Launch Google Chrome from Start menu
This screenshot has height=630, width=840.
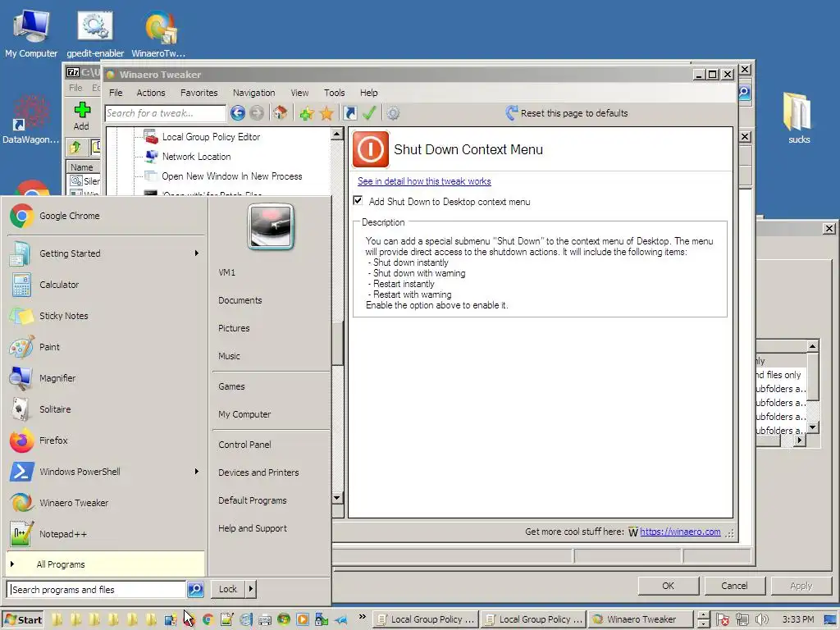point(107,216)
